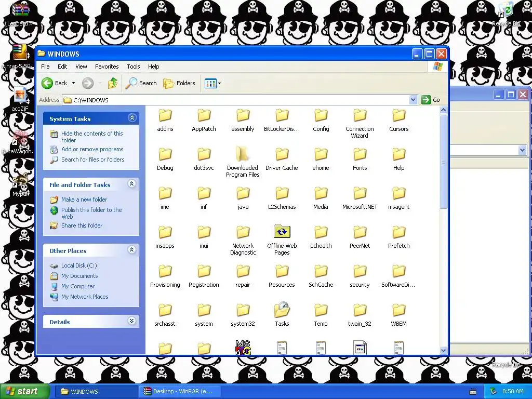Click Search for files or folders
Image resolution: width=532 pixels, height=399 pixels.
tap(92, 159)
